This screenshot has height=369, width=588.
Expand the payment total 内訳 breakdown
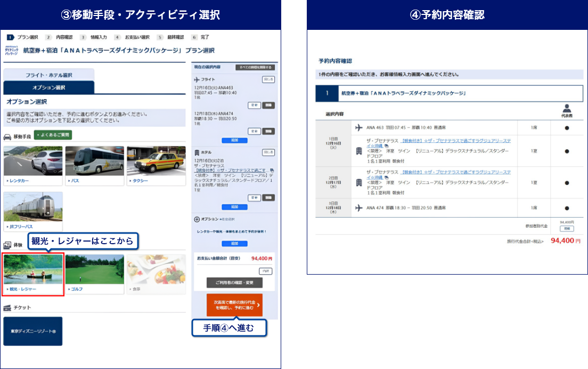pos(265,271)
